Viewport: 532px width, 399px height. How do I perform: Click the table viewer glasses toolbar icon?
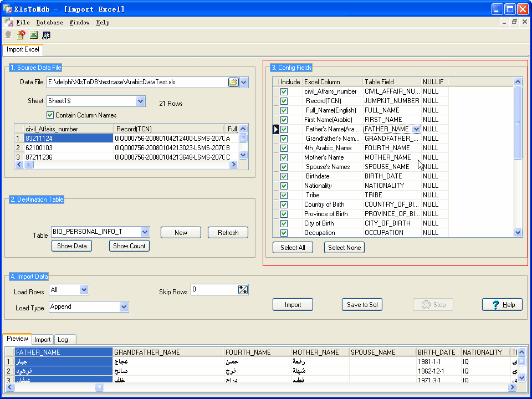click(x=46, y=35)
